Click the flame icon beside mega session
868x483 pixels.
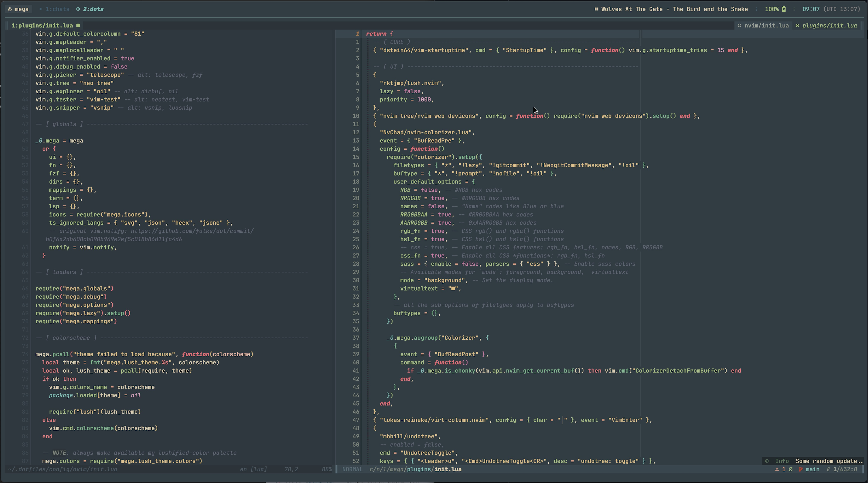(x=10, y=9)
